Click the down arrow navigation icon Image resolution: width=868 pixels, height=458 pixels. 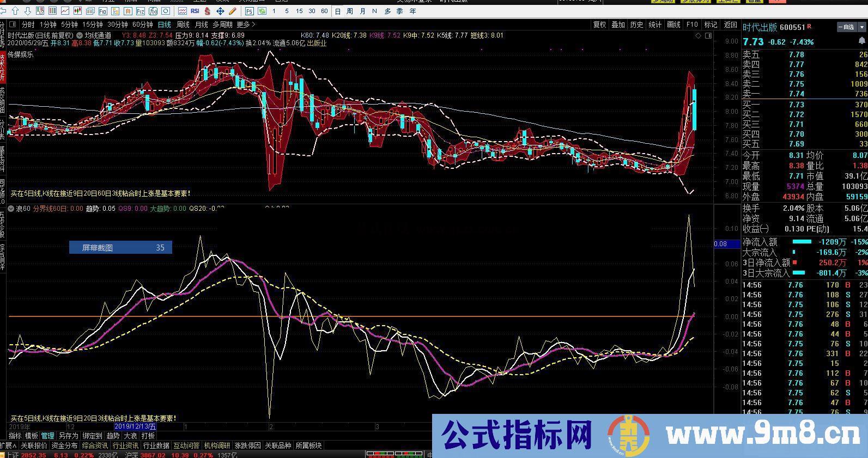28,11
